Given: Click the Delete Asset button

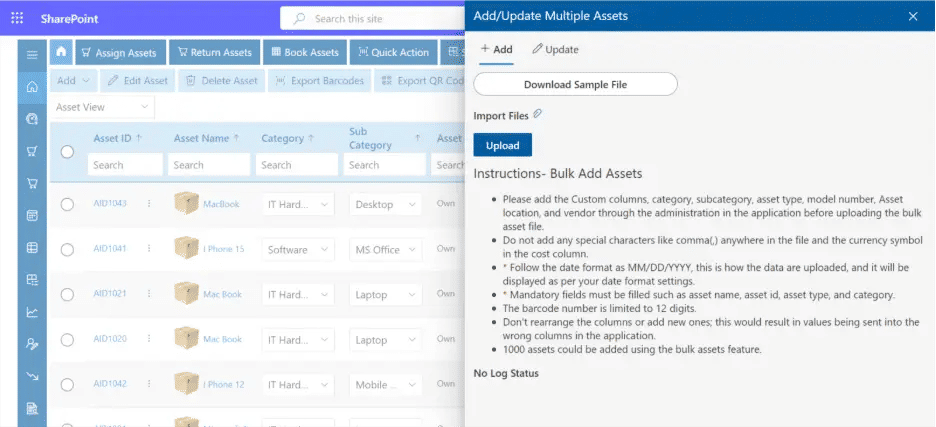Looking at the screenshot, I should (221, 81).
